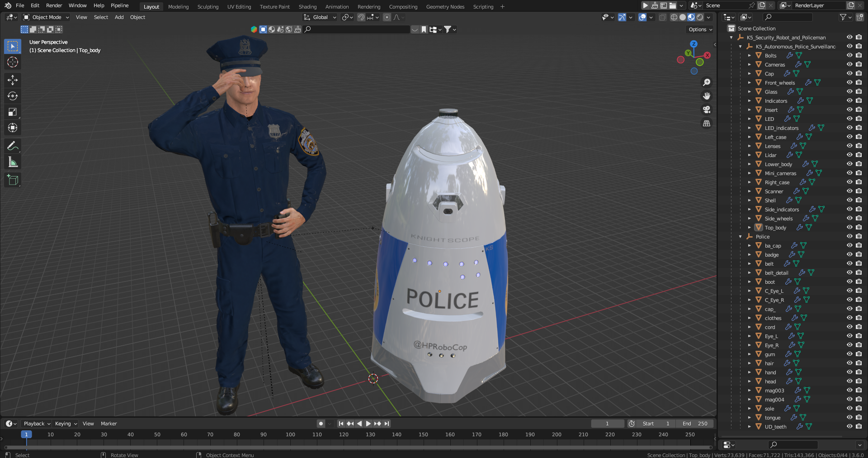Jump to the first frame

click(x=341, y=424)
